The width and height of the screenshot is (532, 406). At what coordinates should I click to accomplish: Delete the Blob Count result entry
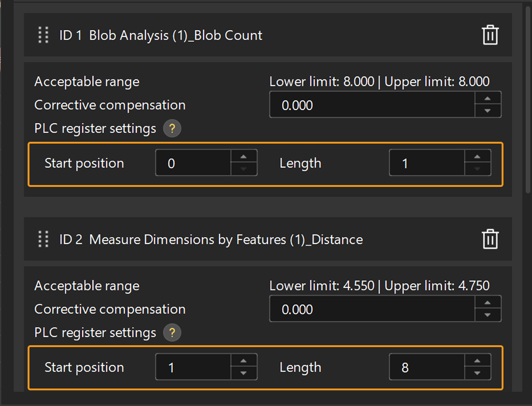pos(490,35)
